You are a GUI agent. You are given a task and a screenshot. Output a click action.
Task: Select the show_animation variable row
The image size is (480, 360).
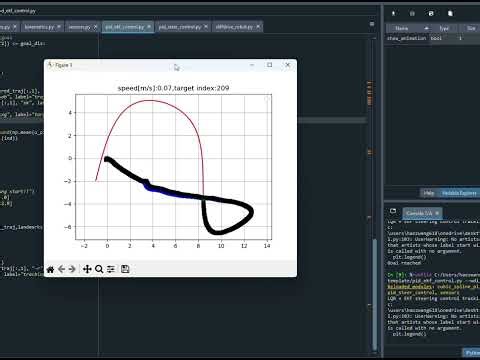coord(433,38)
